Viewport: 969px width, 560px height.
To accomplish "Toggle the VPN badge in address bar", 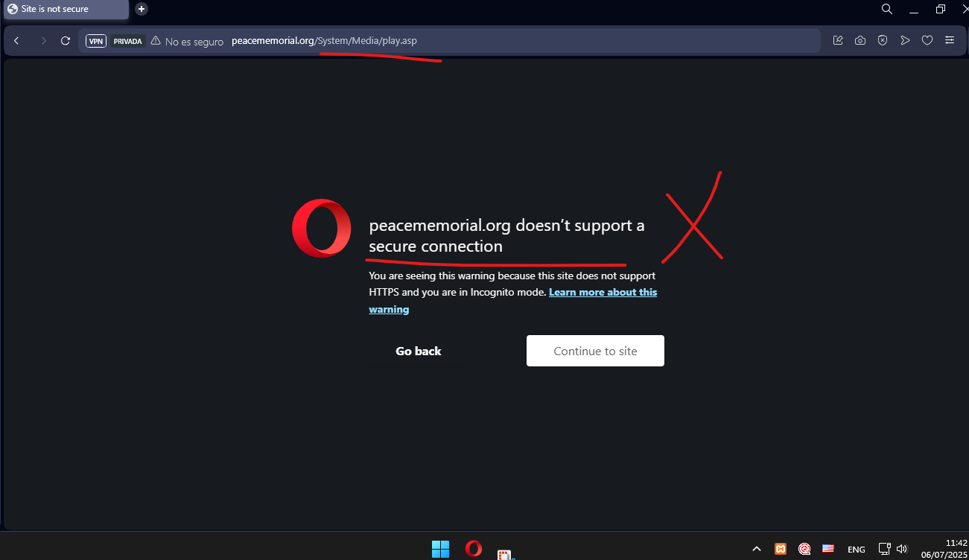I will point(96,41).
